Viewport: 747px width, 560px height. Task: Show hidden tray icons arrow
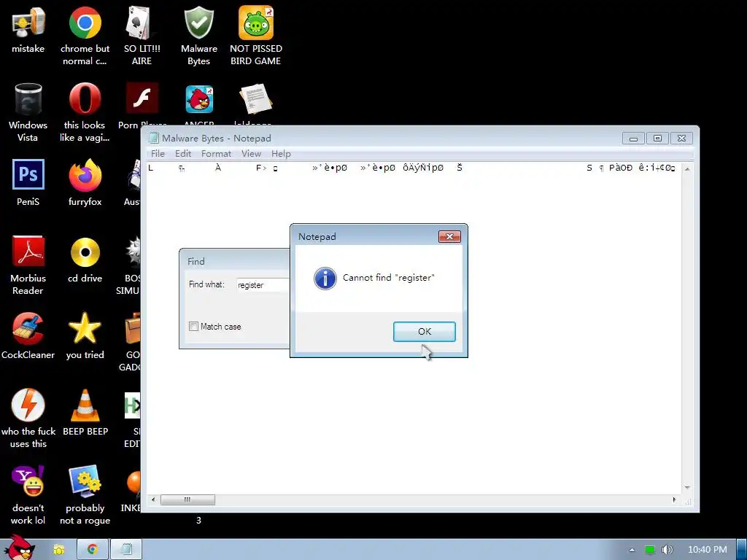(632, 550)
